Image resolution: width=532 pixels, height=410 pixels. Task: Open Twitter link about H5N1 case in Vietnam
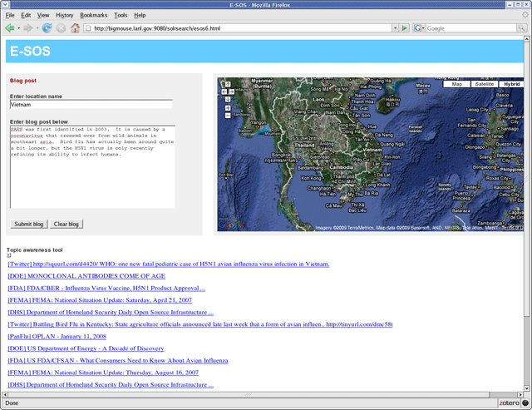[x=169, y=264]
